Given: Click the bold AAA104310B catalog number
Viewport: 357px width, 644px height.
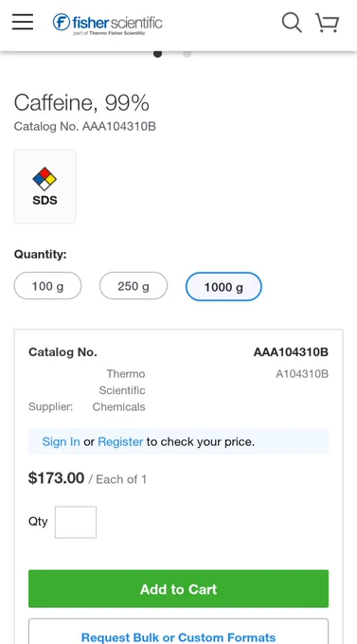Looking at the screenshot, I should click(x=291, y=352).
